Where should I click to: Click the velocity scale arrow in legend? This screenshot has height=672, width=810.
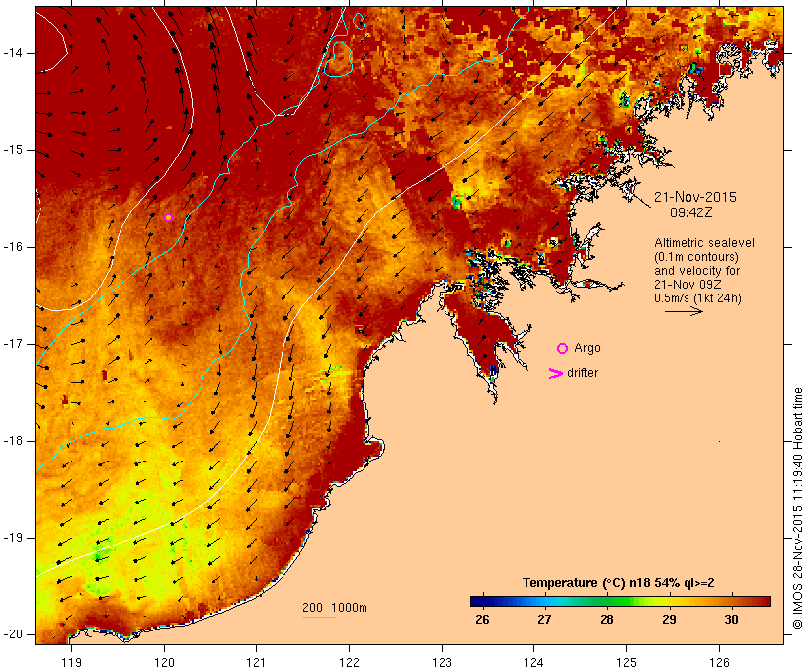coord(684,311)
